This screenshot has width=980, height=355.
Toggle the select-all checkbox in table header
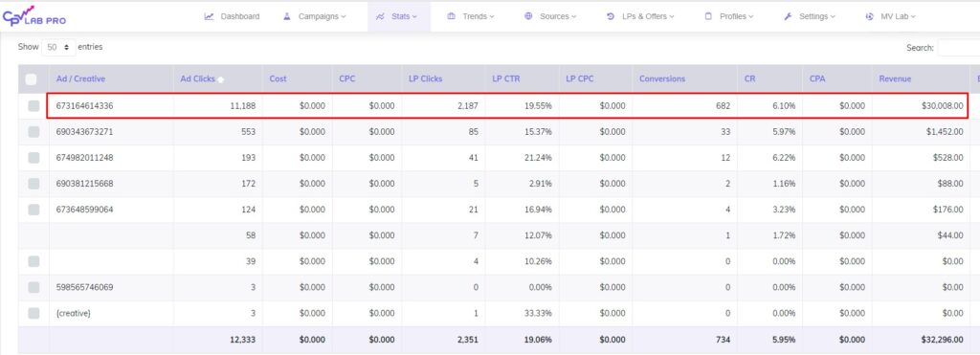32,79
